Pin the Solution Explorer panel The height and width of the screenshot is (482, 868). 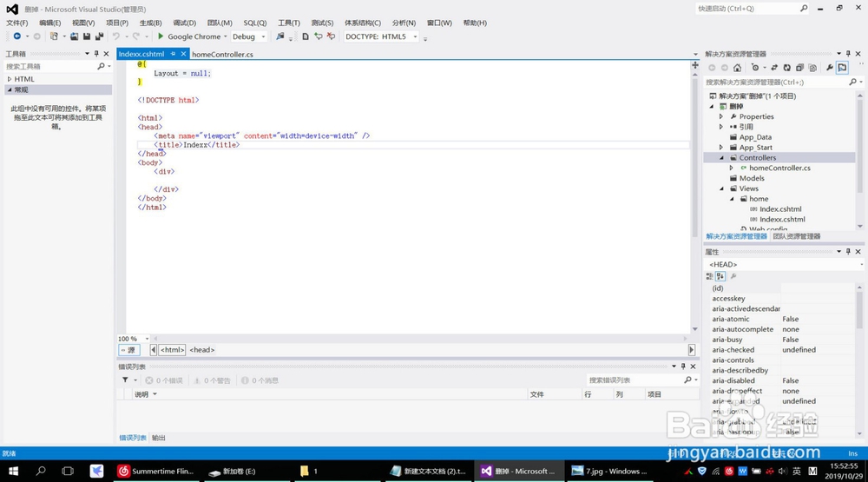point(848,54)
